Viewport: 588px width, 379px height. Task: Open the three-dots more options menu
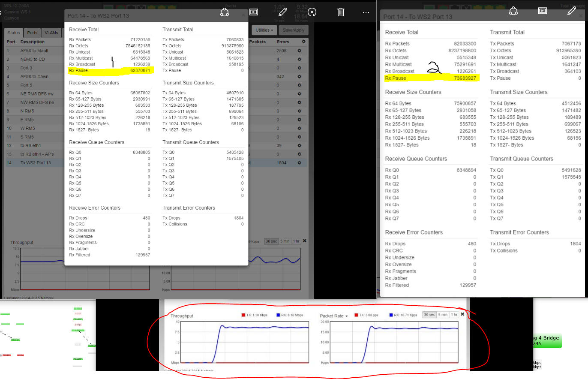(x=366, y=12)
